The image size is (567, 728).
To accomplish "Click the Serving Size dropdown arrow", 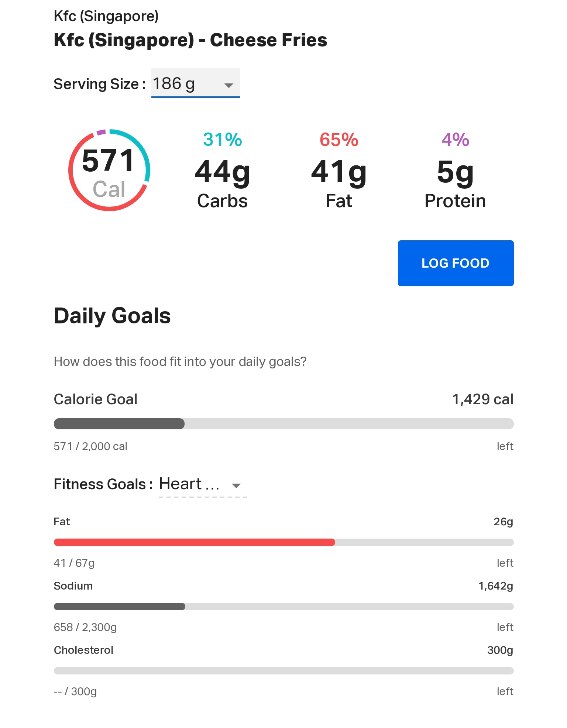I will pos(229,85).
